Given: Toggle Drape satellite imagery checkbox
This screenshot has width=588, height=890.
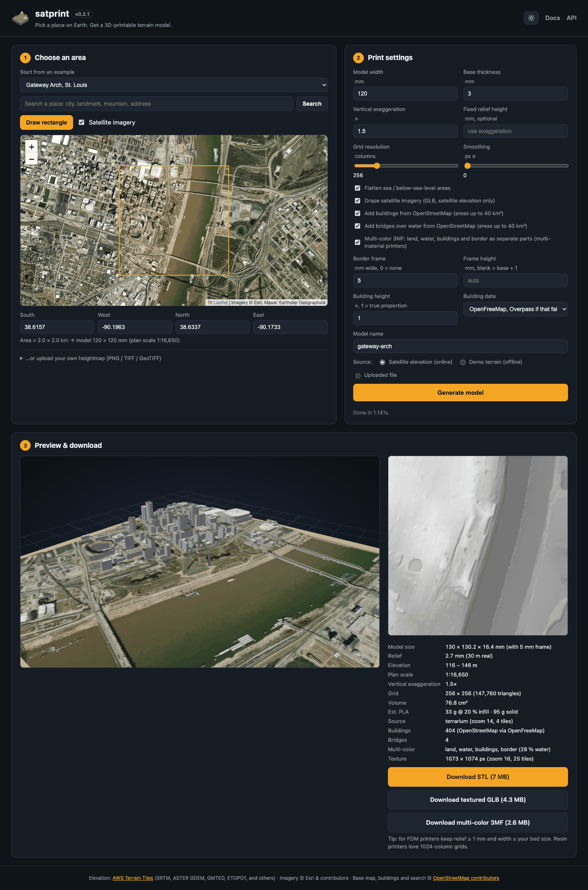Looking at the screenshot, I should 358,201.
